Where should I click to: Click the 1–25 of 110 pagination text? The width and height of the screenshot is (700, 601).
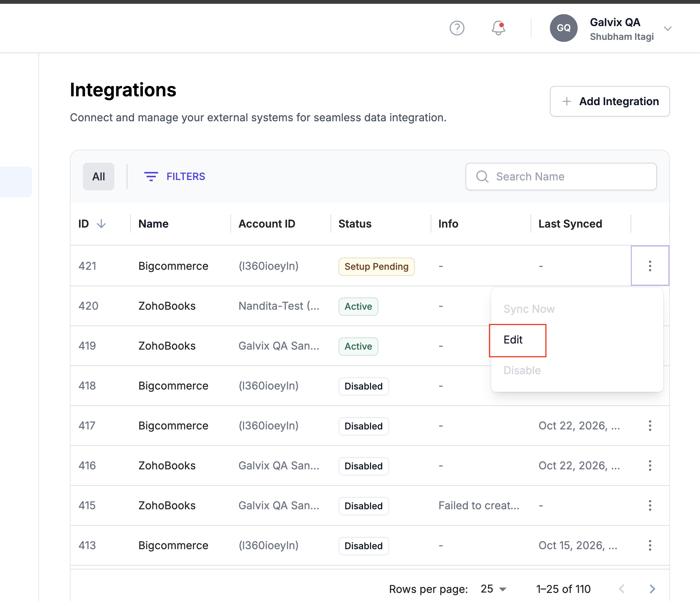[x=563, y=589]
